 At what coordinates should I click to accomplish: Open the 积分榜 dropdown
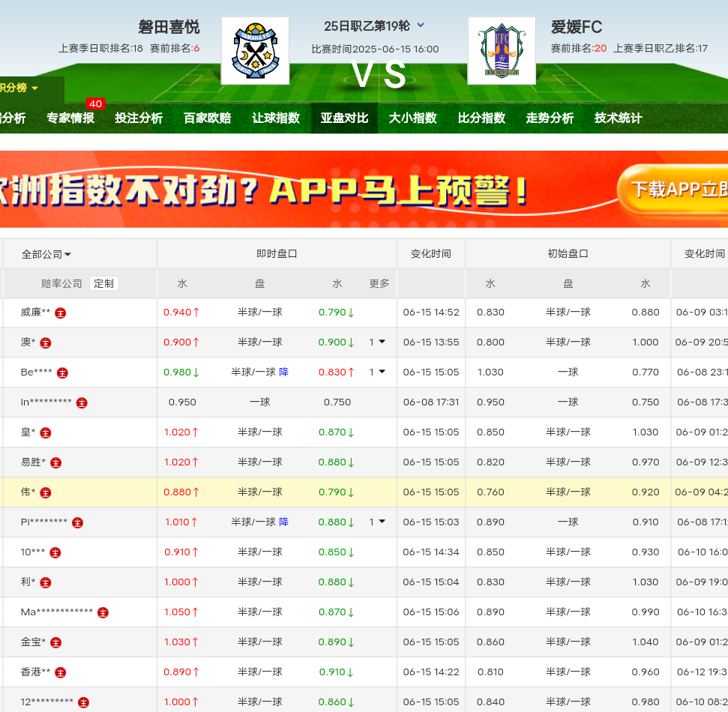(x=19, y=88)
